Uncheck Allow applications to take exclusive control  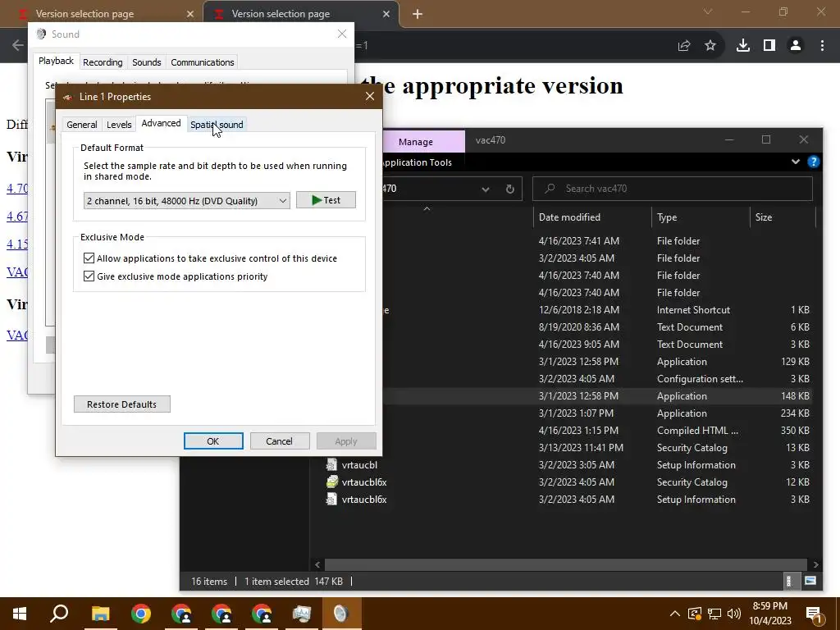(x=89, y=258)
